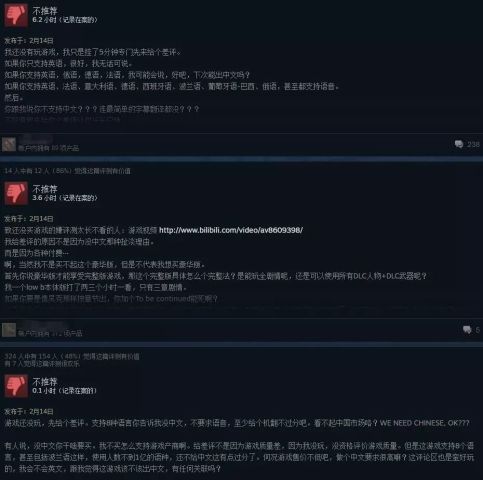
Task: Click thumbs-down icon of the 6.2 小时 review
Action: point(16,16)
